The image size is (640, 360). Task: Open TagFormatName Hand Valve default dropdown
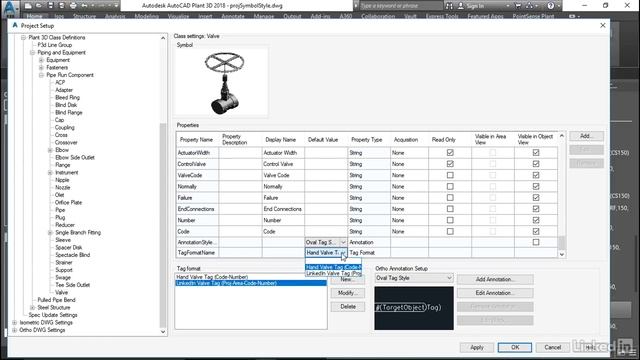click(x=343, y=253)
